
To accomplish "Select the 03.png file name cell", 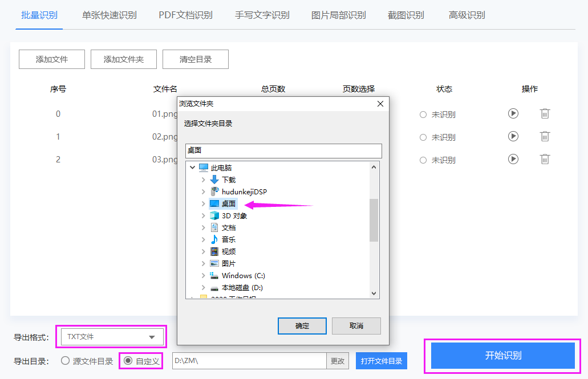I will coord(165,160).
